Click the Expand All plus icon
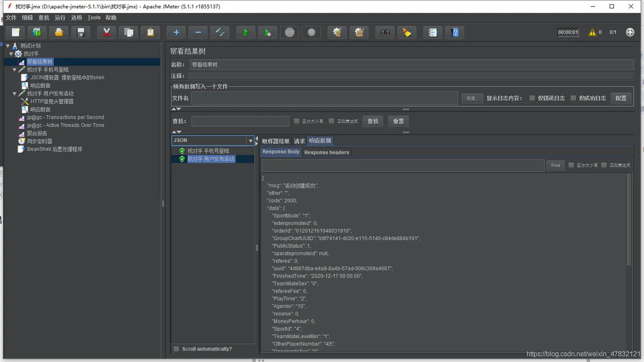This screenshot has height=362, width=644. coord(176,32)
